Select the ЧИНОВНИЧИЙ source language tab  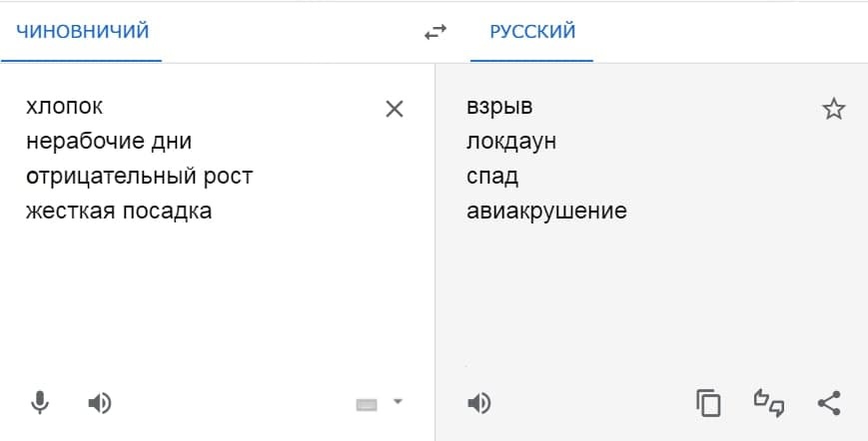pos(83,31)
